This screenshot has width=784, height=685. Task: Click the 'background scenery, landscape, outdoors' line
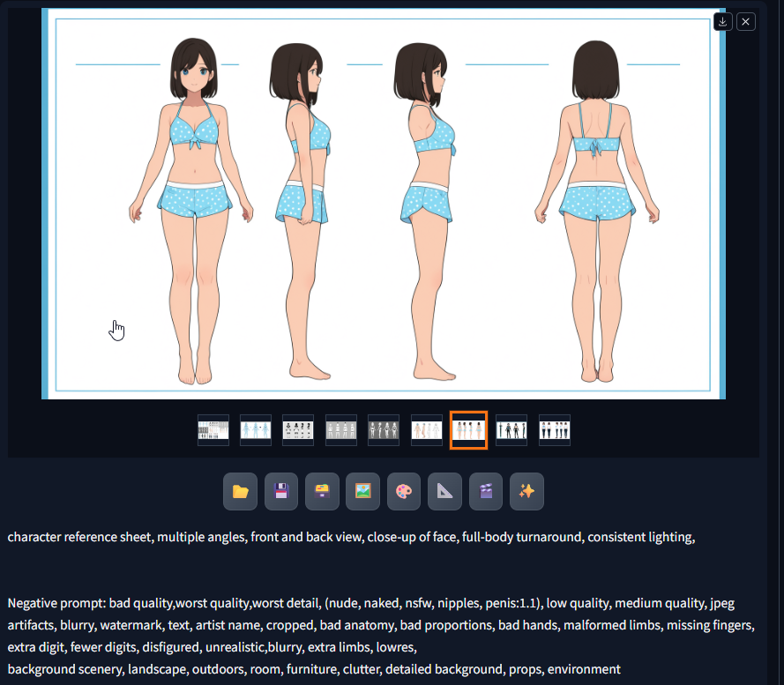[x=313, y=669]
